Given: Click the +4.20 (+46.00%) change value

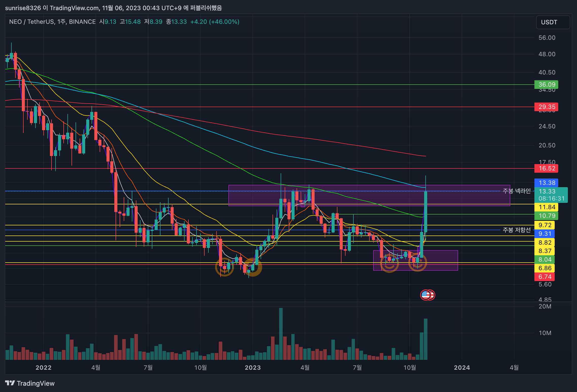Looking at the screenshot, I should 215,22.
